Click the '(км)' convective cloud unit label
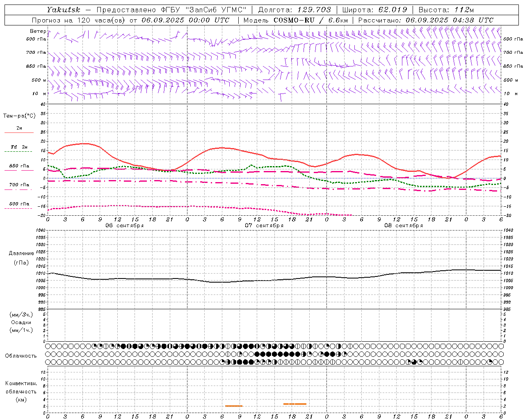The width and height of the screenshot is (525, 420). click(x=21, y=399)
